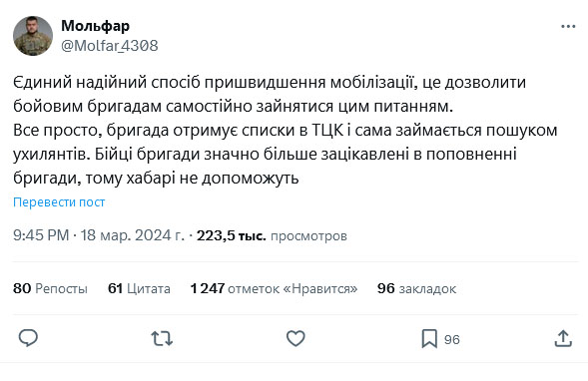View the 61 Цитата quotes list
Screen dimensions: 588x381
pyautogui.click(x=139, y=288)
